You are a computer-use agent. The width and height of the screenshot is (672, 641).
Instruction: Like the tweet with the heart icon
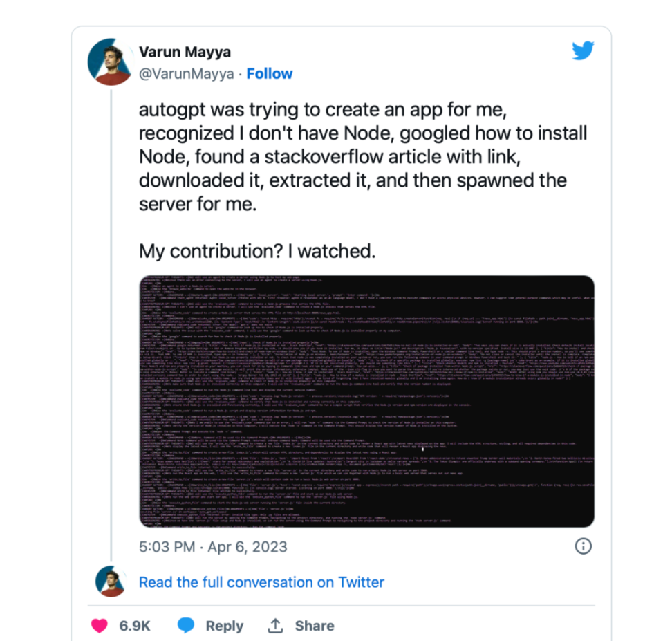[x=100, y=625]
